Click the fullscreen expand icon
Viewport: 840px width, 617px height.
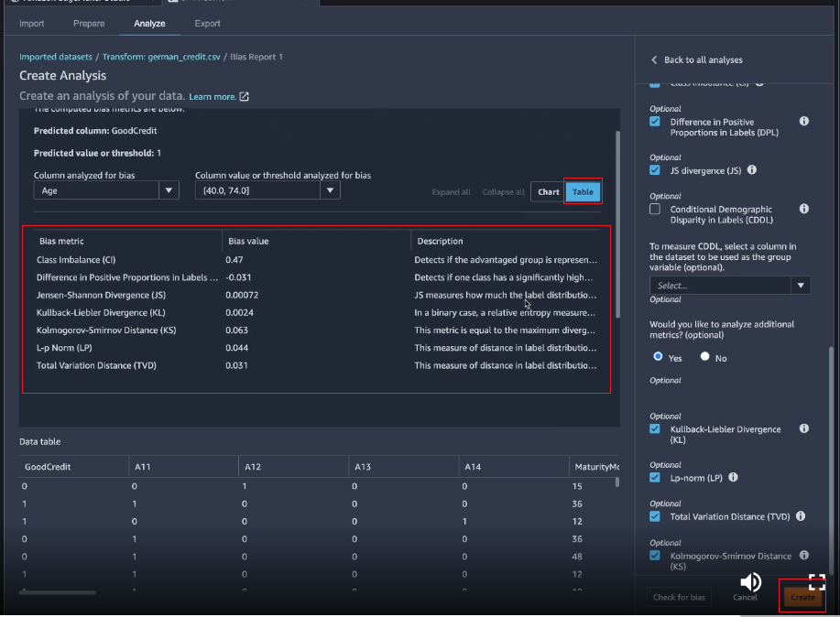[816, 582]
